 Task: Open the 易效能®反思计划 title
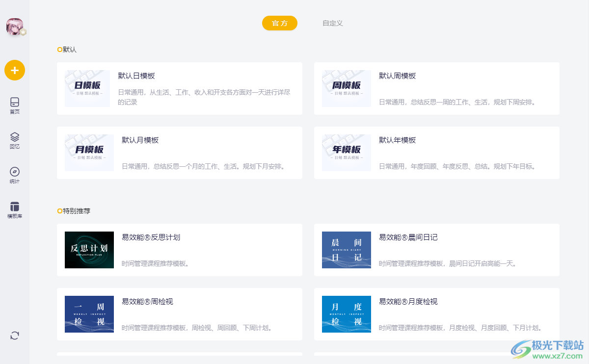click(x=151, y=237)
